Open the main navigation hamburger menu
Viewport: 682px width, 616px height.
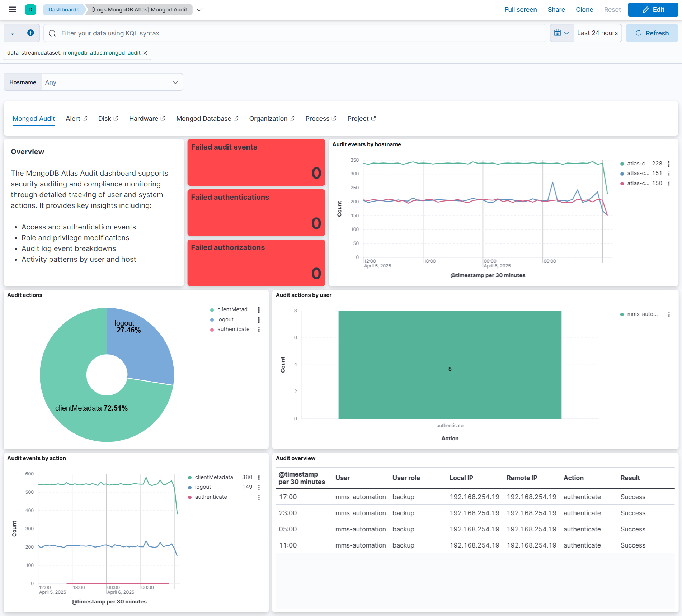[12, 9]
